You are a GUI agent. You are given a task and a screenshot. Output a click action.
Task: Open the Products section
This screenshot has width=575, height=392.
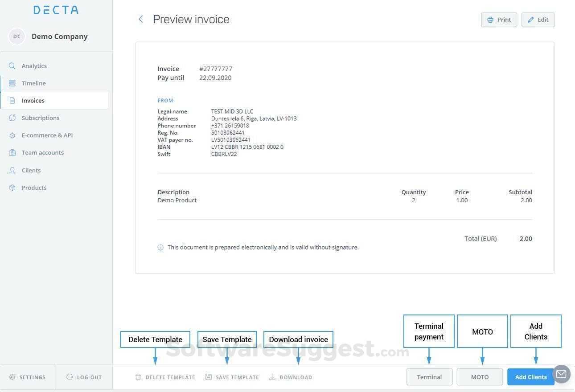tap(34, 187)
